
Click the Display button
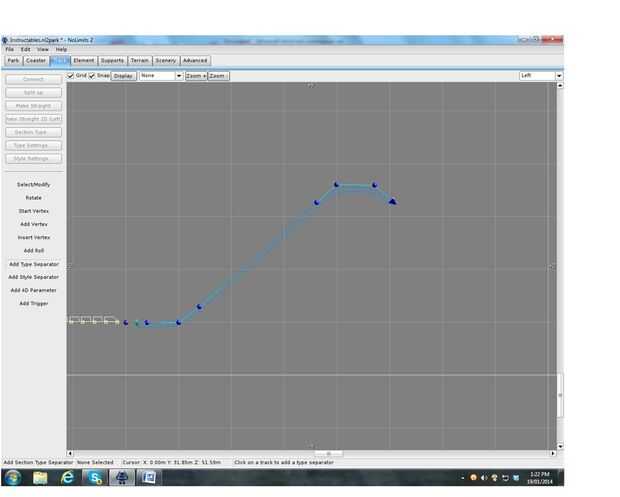coord(123,76)
